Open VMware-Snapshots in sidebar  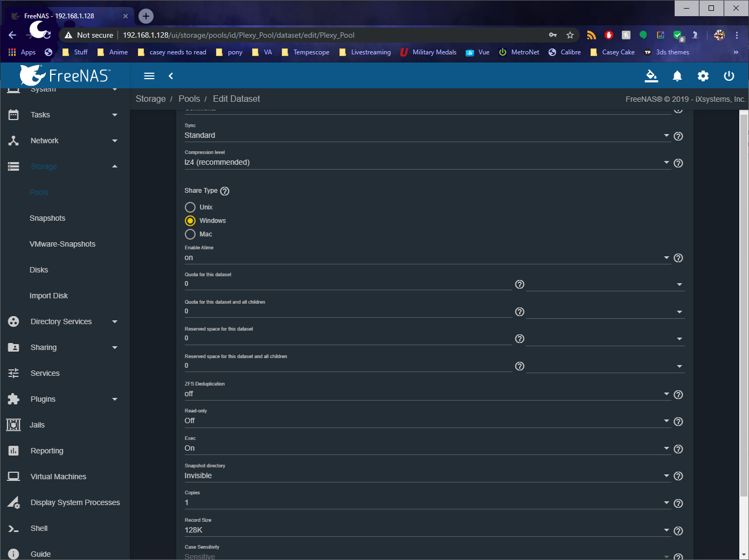63,244
